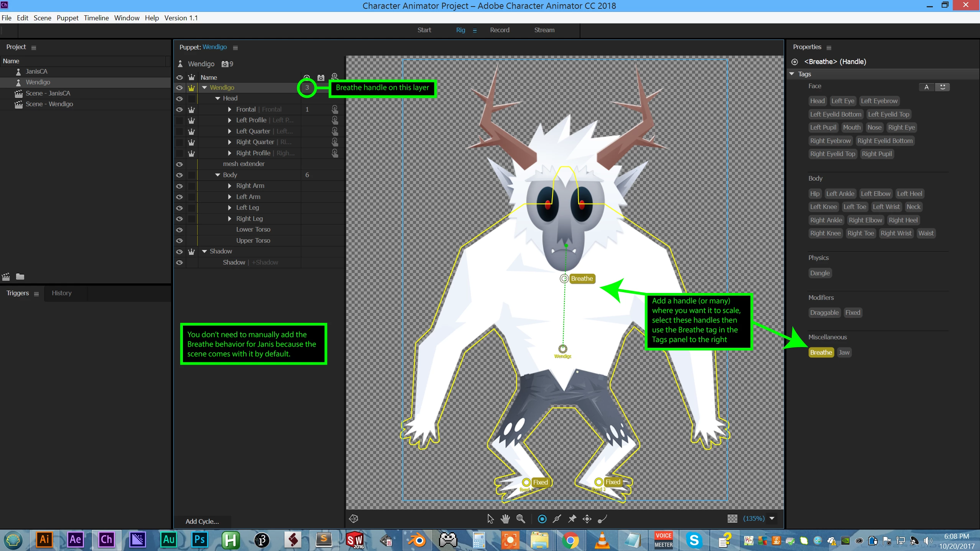Hide the mesh extender layer

tap(179, 164)
